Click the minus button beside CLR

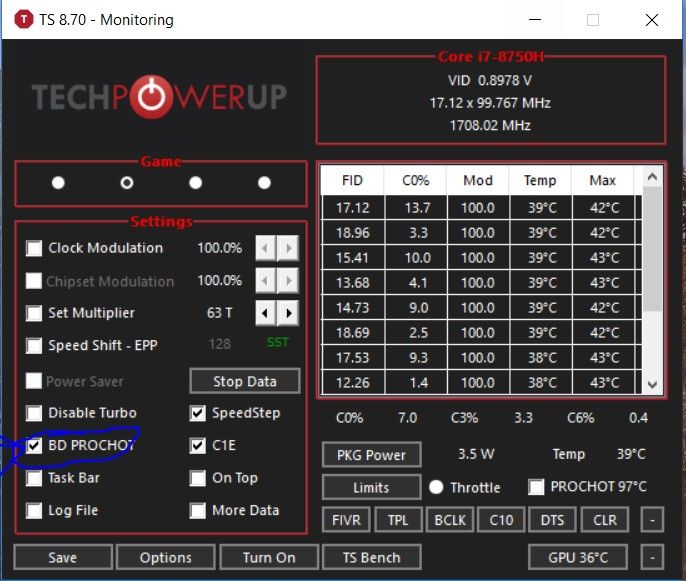point(652,520)
